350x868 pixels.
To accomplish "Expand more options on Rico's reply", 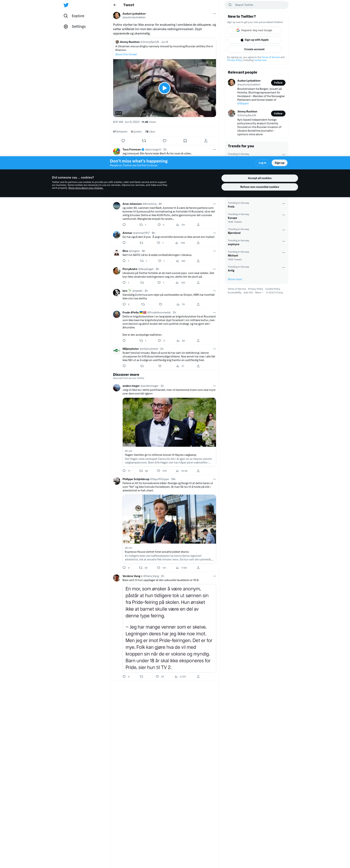I will coord(214,251).
